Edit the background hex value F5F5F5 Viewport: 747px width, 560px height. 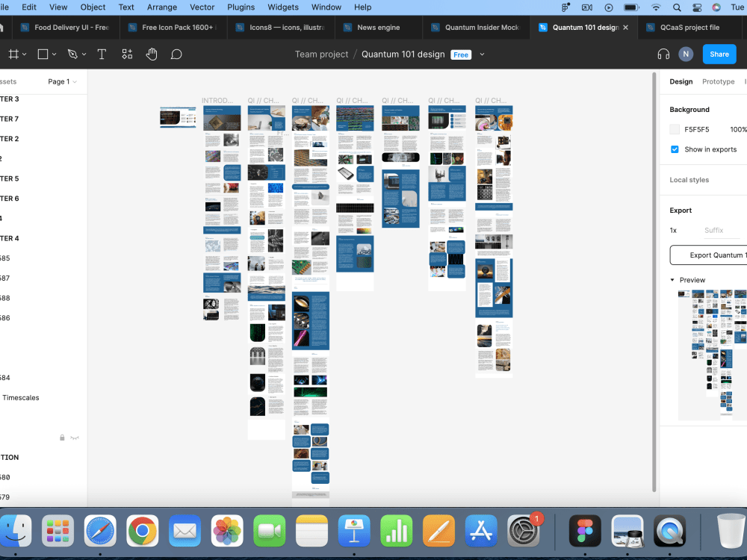click(x=696, y=129)
